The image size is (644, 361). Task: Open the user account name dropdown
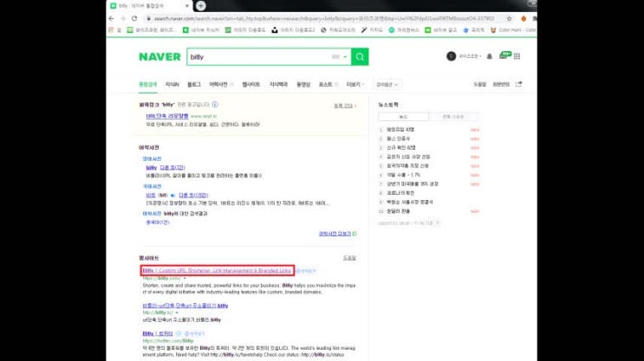tap(471, 56)
